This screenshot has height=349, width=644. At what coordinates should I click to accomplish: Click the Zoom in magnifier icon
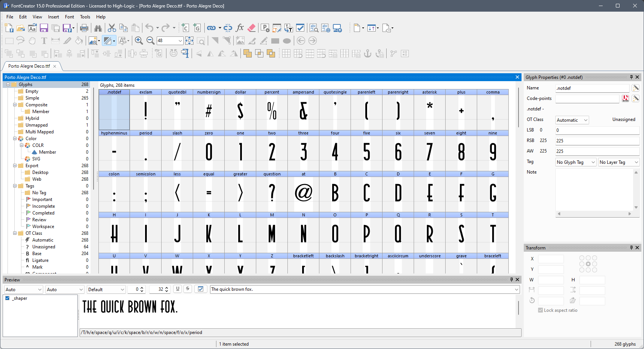pyautogui.click(x=139, y=41)
